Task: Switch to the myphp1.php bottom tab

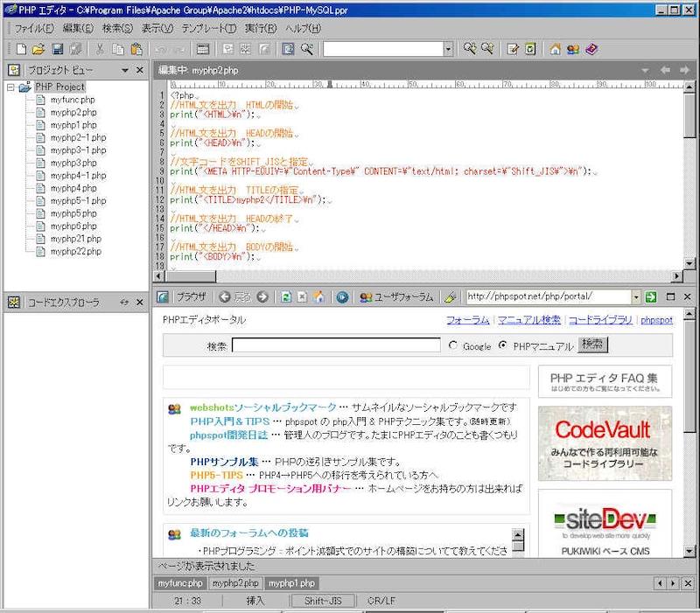Action: (292, 583)
